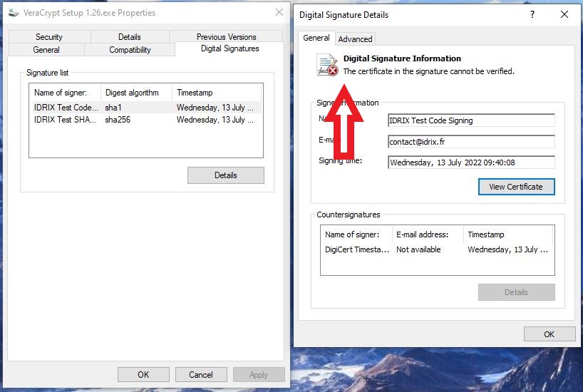The height and width of the screenshot is (392, 583).
Task: Click the invalid digital signature certificate icon
Action: coord(327,65)
